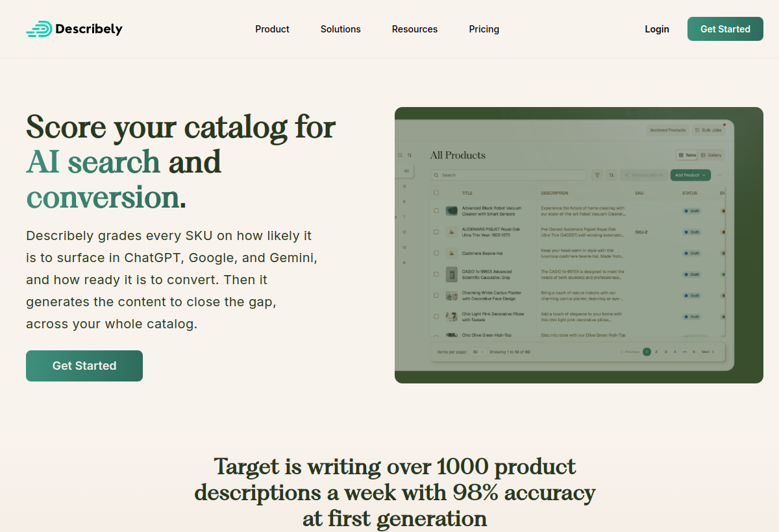Check the Advanced Black Robot Vacuum row checkbox
This screenshot has height=532, width=779.
pos(436,211)
